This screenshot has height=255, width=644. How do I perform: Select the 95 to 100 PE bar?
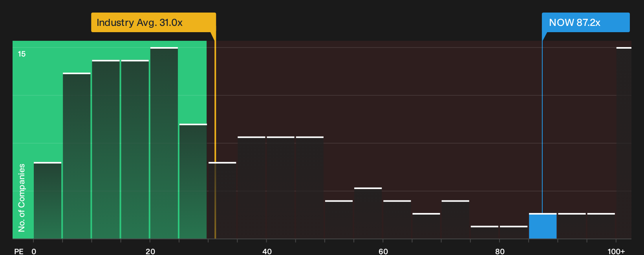[601, 226]
